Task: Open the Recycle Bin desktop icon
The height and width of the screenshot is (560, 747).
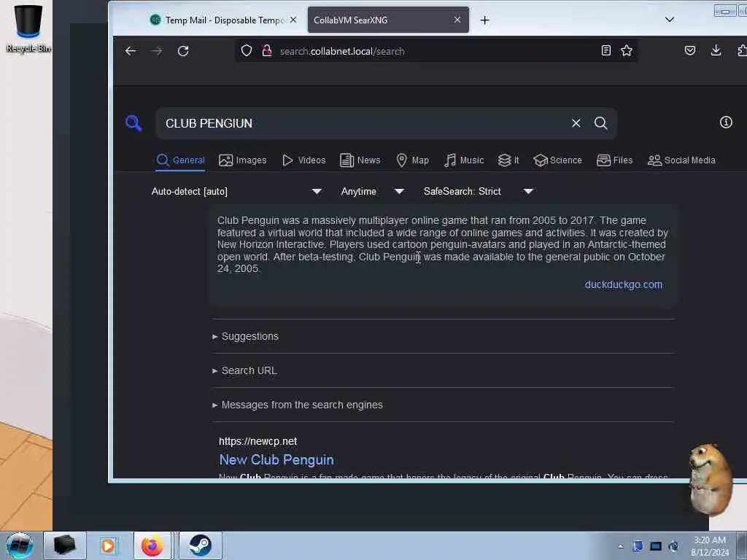Action: tap(28, 28)
